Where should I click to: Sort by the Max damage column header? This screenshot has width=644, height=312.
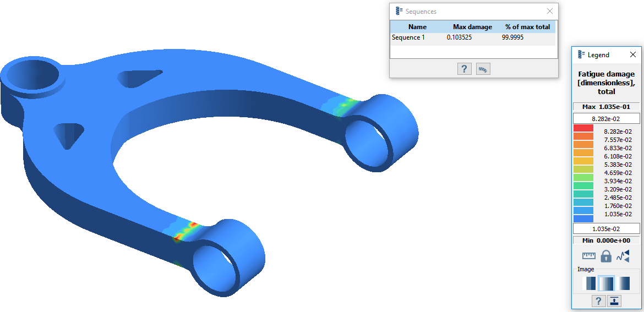point(472,27)
